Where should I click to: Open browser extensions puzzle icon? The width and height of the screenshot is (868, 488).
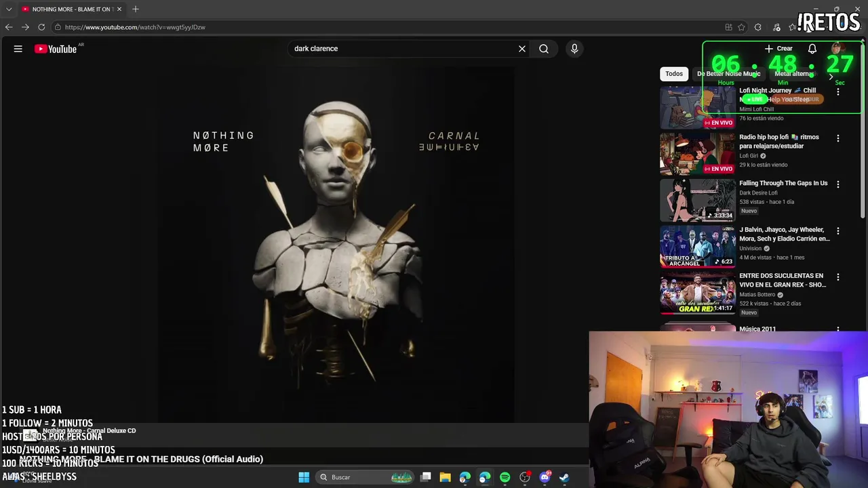click(757, 27)
